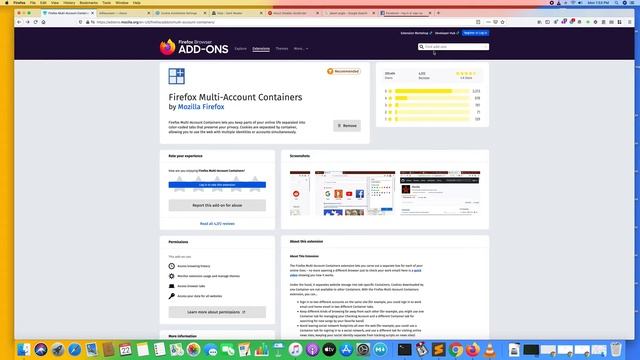Open the third dark-header screenshot thumbnail
640x360 pixels.
coord(440,193)
